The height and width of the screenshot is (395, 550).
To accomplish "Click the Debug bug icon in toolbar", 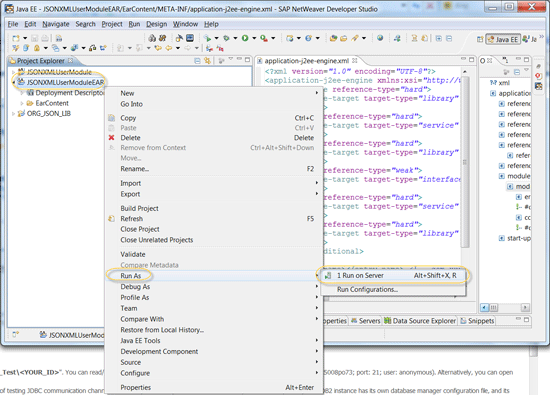I will [226, 38].
